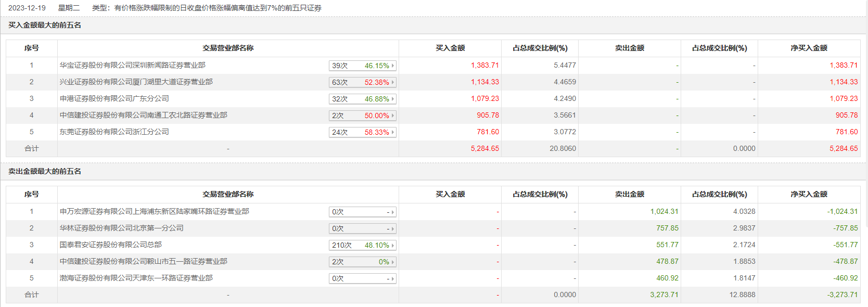
Task: Click arrow on 210次 48.10% box
Action: 393,245
